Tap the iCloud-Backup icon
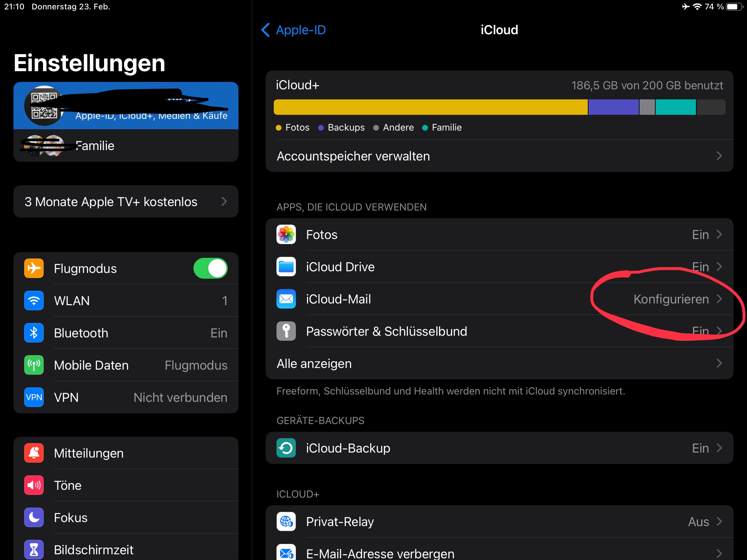This screenshot has height=560, width=747. pos(286,448)
